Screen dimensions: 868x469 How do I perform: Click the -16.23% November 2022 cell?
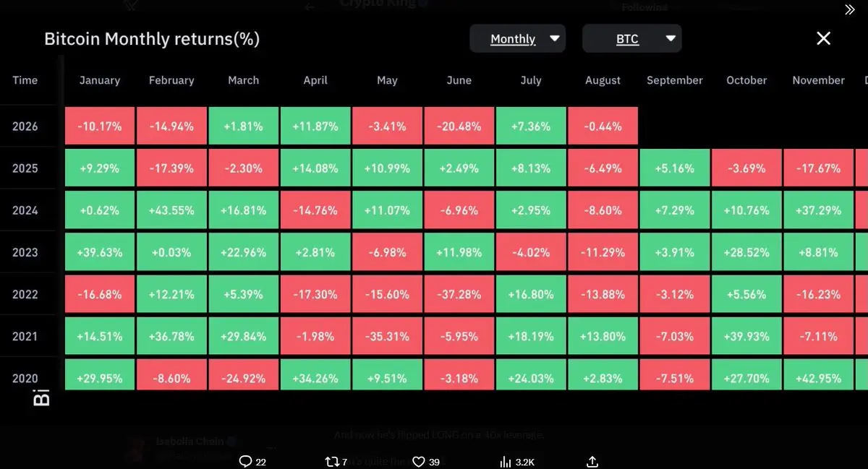(x=819, y=294)
